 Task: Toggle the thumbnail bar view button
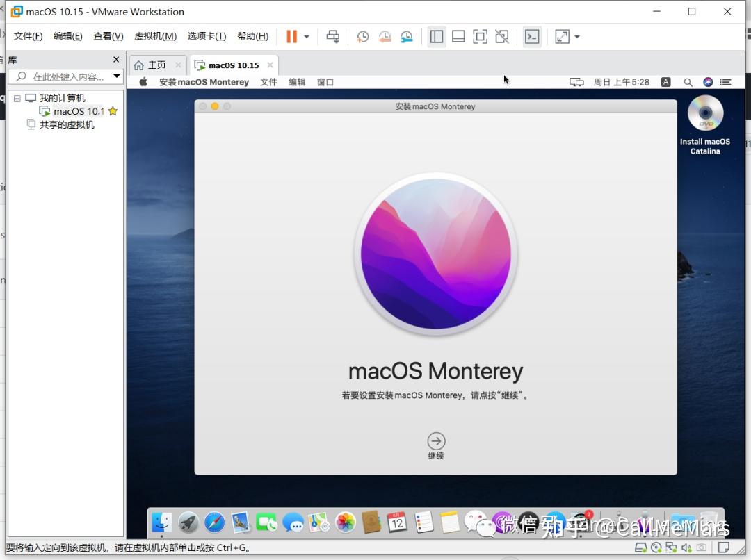coord(458,36)
